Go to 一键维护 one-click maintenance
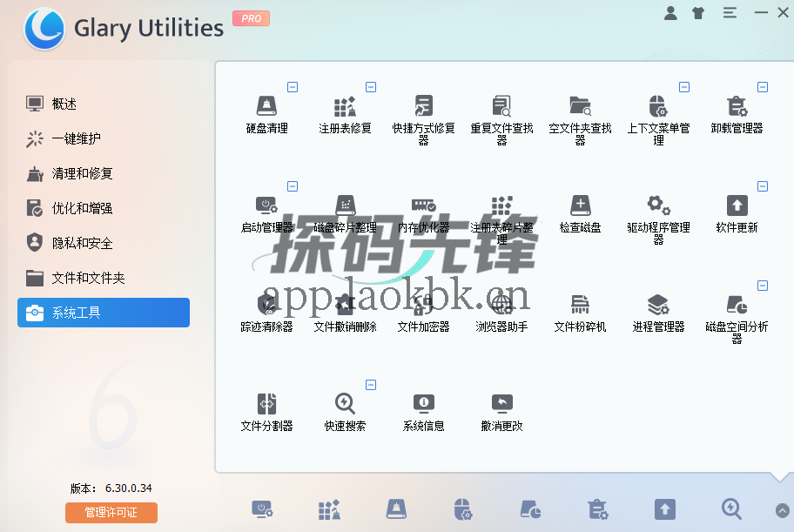The width and height of the screenshot is (794, 532). pyautogui.click(x=104, y=138)
